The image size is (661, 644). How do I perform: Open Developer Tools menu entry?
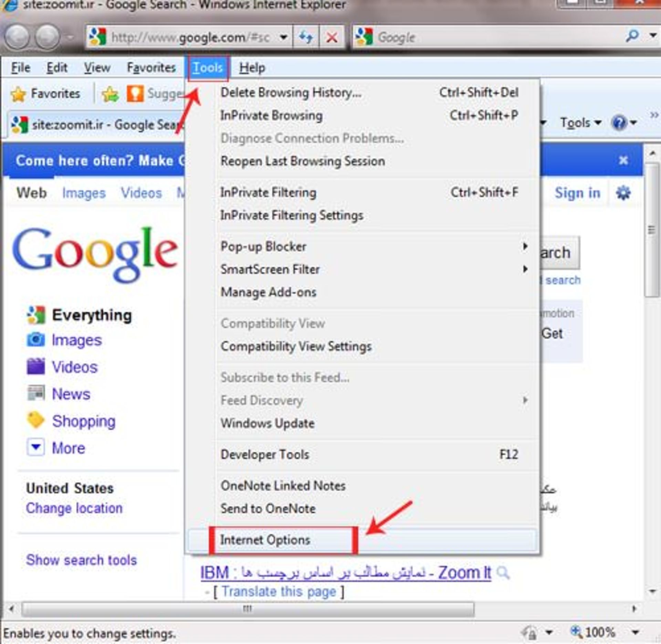[363, 455]
